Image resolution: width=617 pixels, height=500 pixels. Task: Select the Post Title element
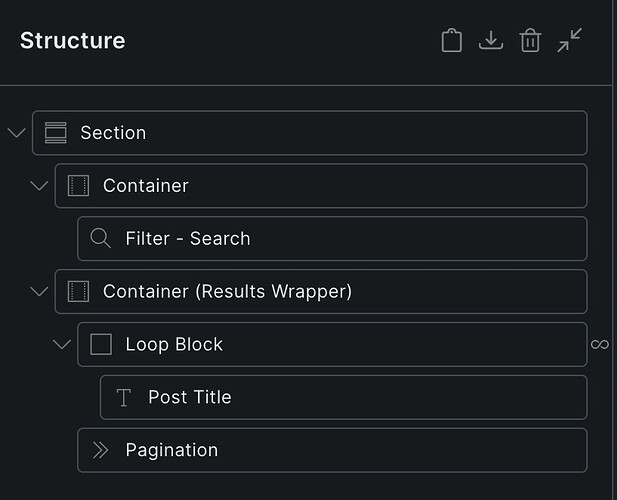click(344, 397)
